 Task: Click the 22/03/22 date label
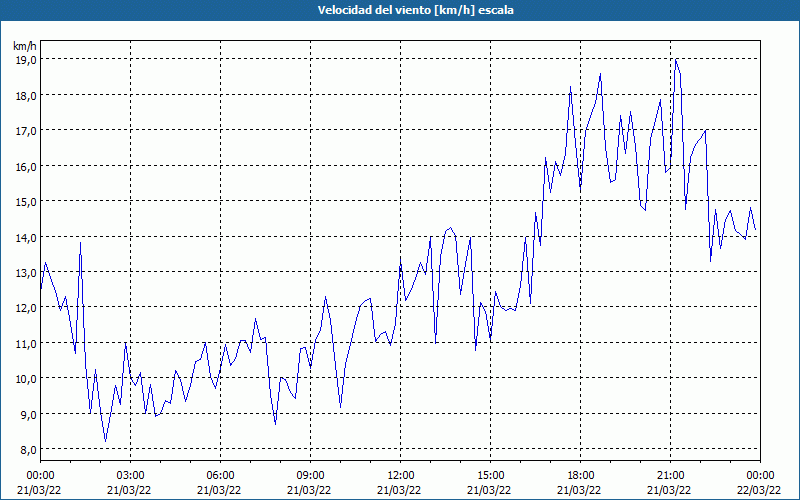tap(760, 490)
